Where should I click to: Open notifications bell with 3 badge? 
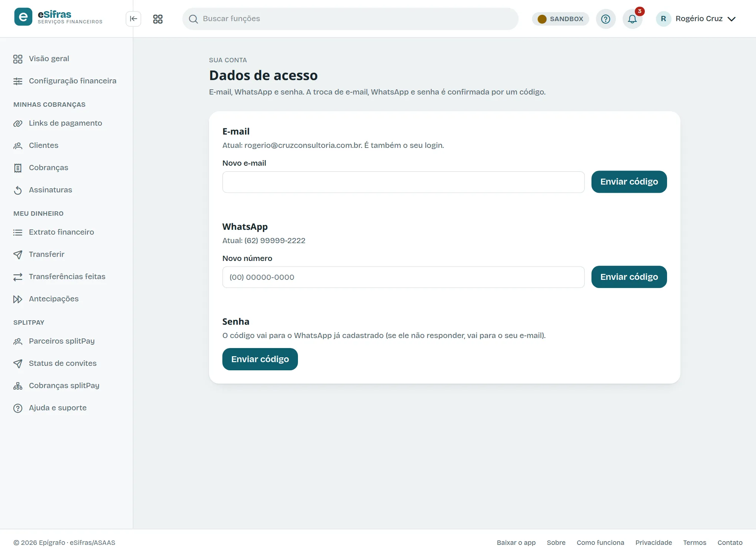point(632,19)
